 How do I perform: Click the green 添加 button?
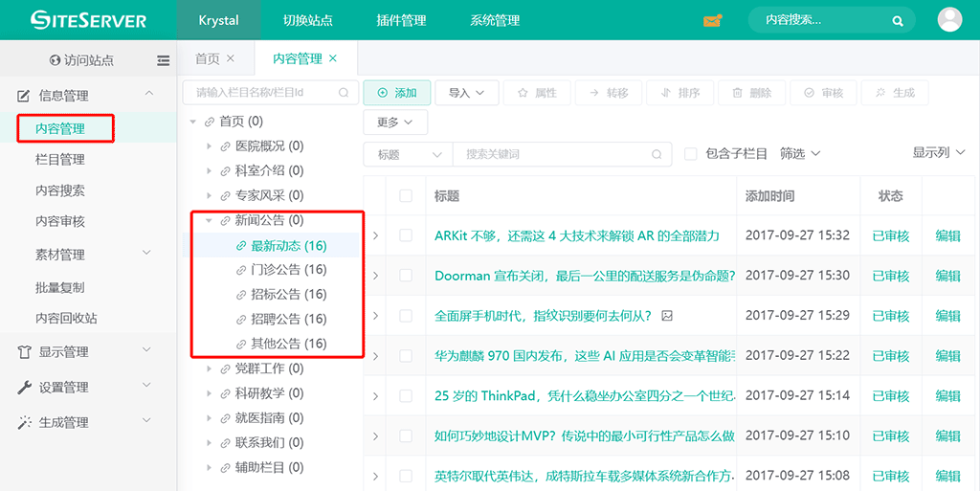click(x=397, y=93)
